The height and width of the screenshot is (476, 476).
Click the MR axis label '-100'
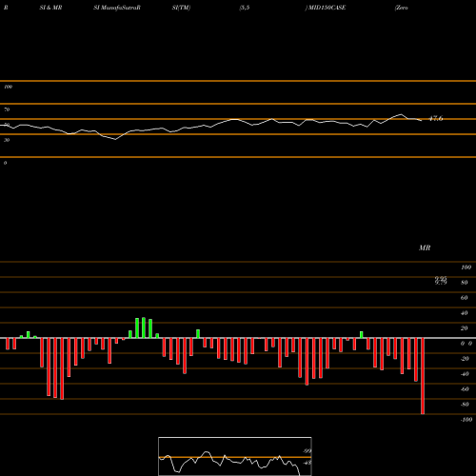[466, 420]
